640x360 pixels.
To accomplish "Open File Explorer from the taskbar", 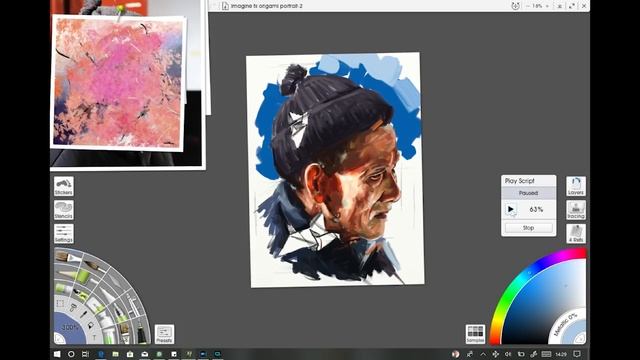I will (x=116, y=354).
